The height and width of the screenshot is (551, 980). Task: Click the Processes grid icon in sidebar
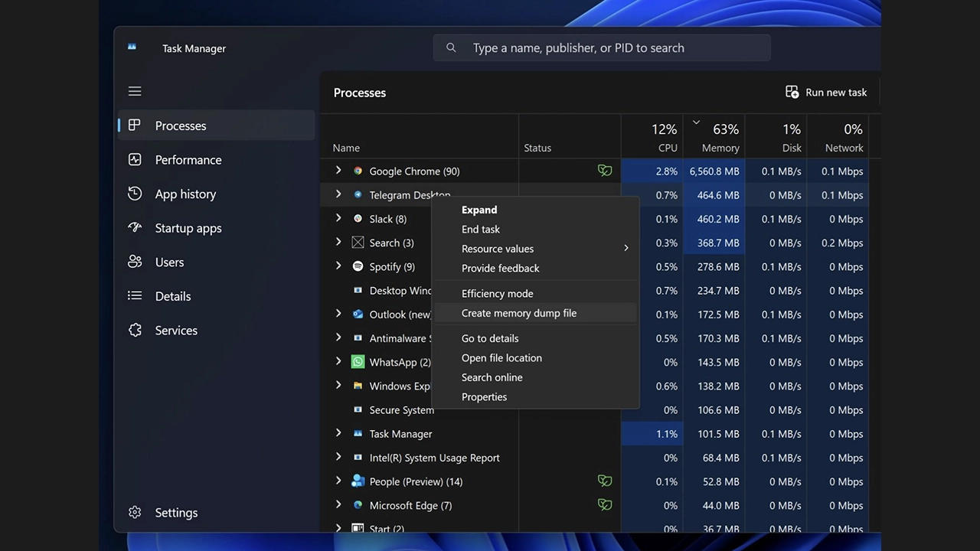[x=135, y=125]
